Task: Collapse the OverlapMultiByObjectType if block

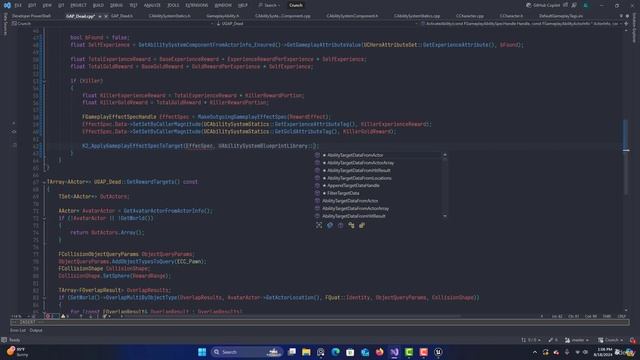Action: 44,298
